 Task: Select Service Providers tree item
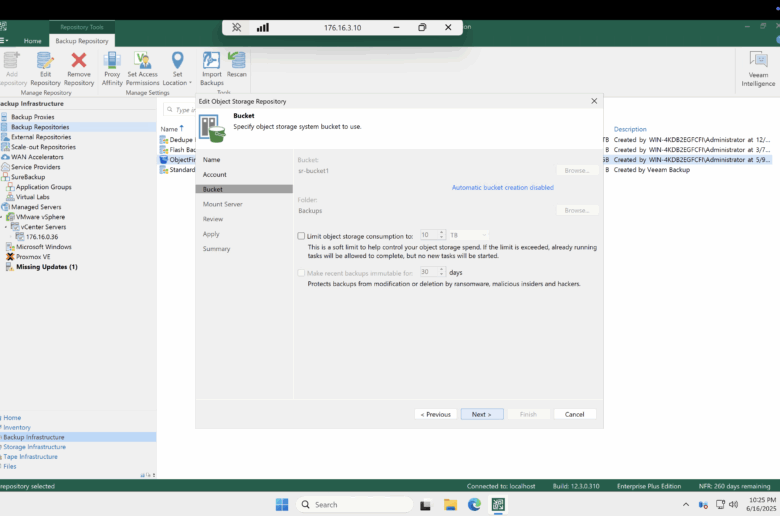(x=35, y=167)
